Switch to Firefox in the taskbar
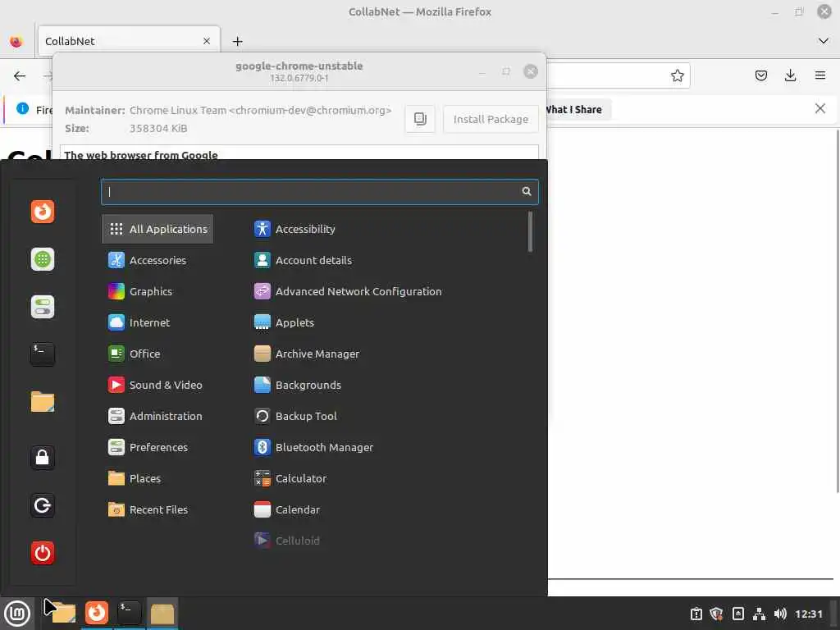The width and height of the screenshot is (840, 630). (x=97, y=613)
